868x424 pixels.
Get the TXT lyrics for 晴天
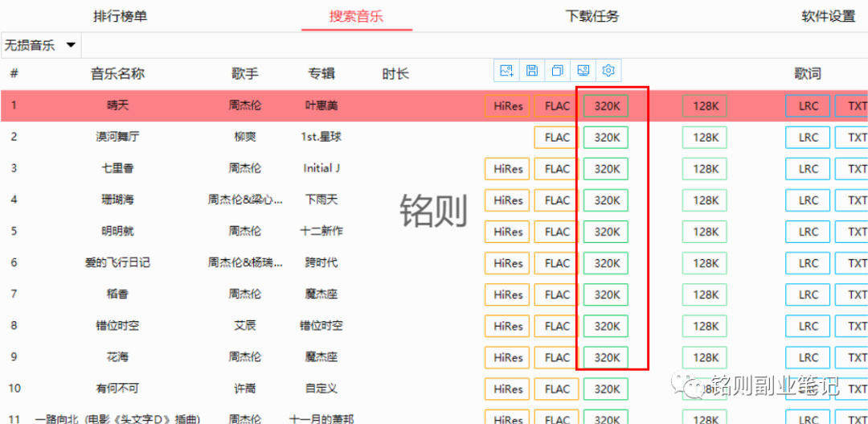tap(852, 106)
